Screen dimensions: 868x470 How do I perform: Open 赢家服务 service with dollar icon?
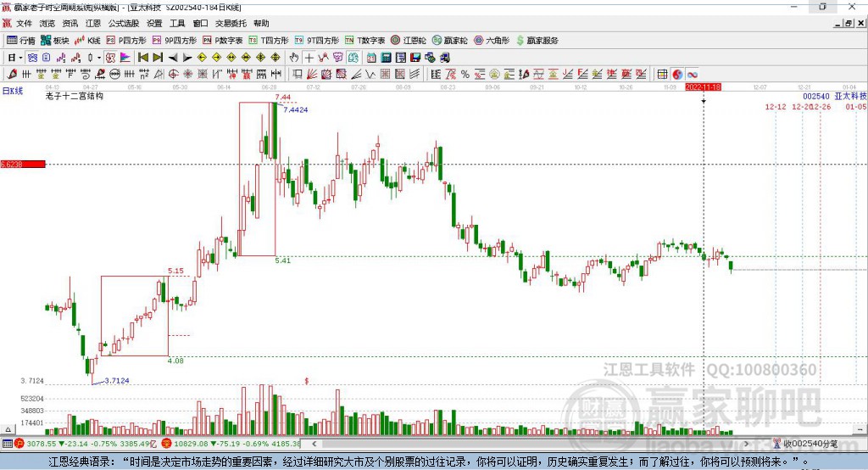(x=537, y=41)
